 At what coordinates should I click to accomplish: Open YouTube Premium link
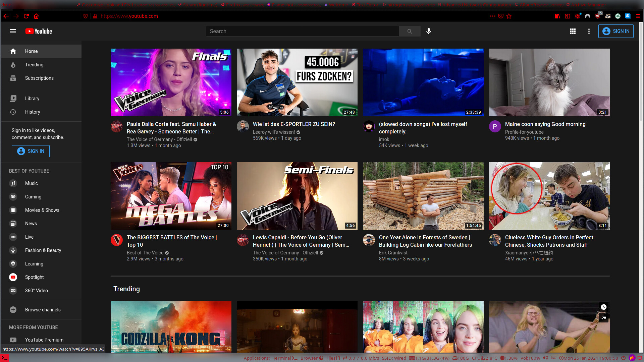tap(41, 340)
